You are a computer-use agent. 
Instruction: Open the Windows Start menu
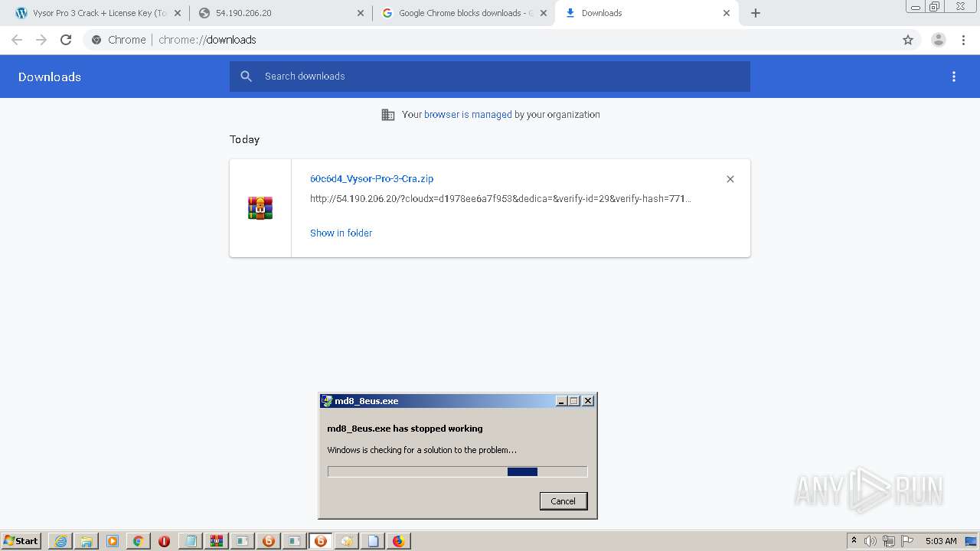tap(21, 541)
